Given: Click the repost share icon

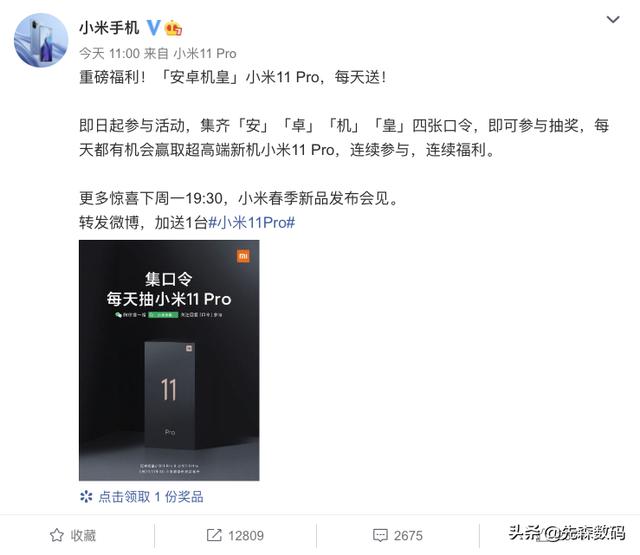Looking at the screenshot, I should tap(214, 535).
